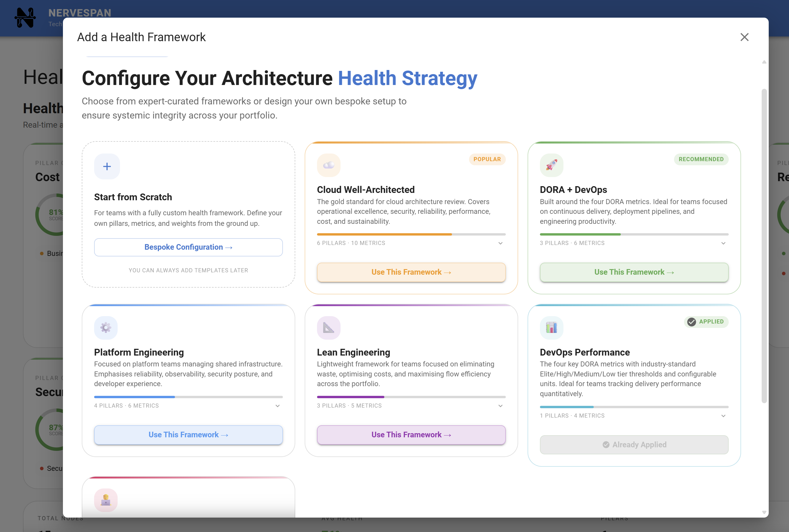
Task: Click the Cloud Well-Architected title
Action: click(366, 190)
